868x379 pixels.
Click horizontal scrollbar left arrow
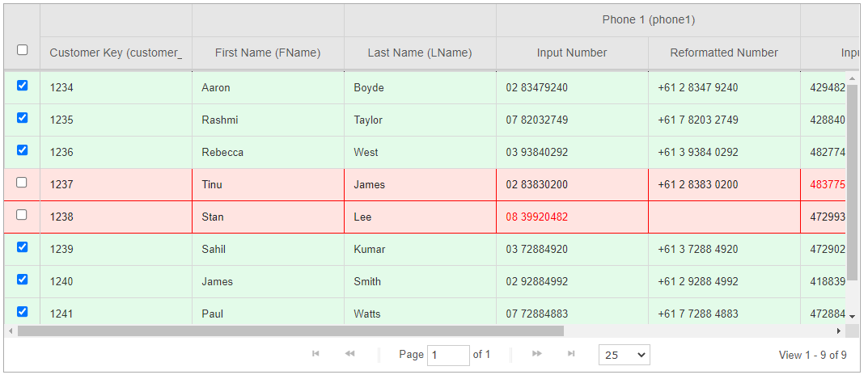pyautogui.click(x=10, y=331)
